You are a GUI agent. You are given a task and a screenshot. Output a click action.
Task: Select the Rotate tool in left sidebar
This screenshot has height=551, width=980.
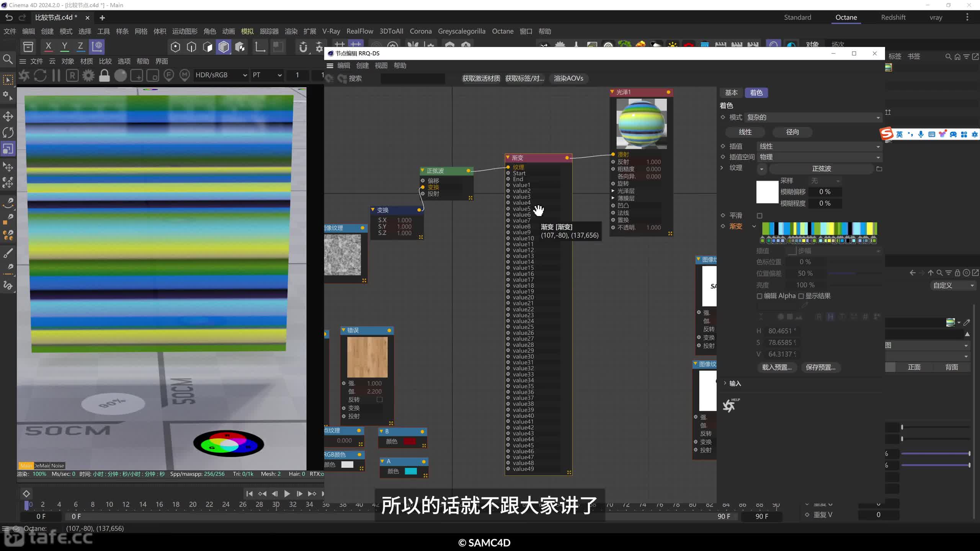click(8, 132)
